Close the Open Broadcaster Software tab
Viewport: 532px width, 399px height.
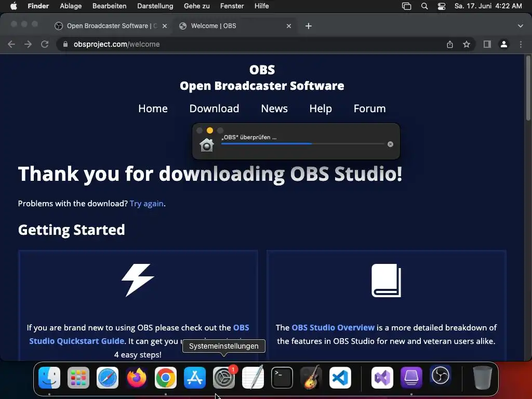tap(165, 26)
